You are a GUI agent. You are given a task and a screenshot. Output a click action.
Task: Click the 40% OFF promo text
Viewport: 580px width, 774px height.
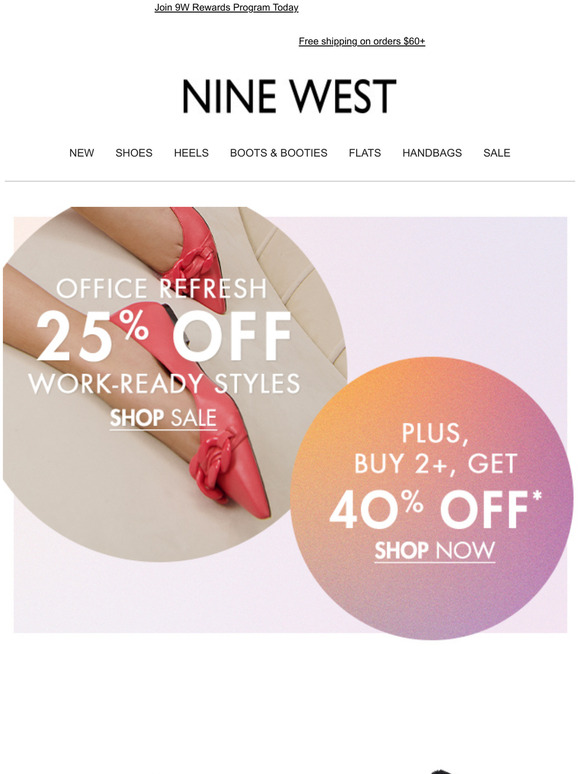pyautogui.click(x=435, y=509)
